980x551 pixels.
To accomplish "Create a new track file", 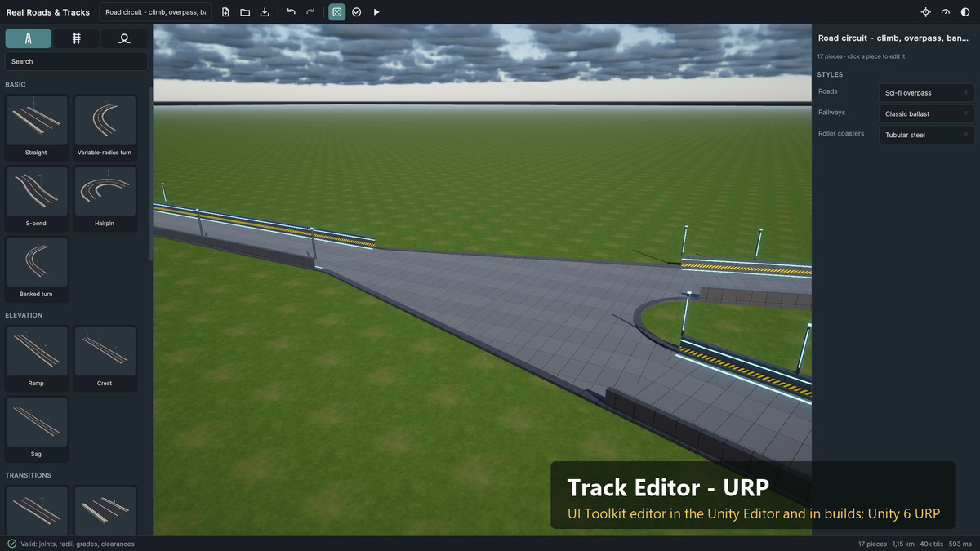I will [x=225, y=12].
